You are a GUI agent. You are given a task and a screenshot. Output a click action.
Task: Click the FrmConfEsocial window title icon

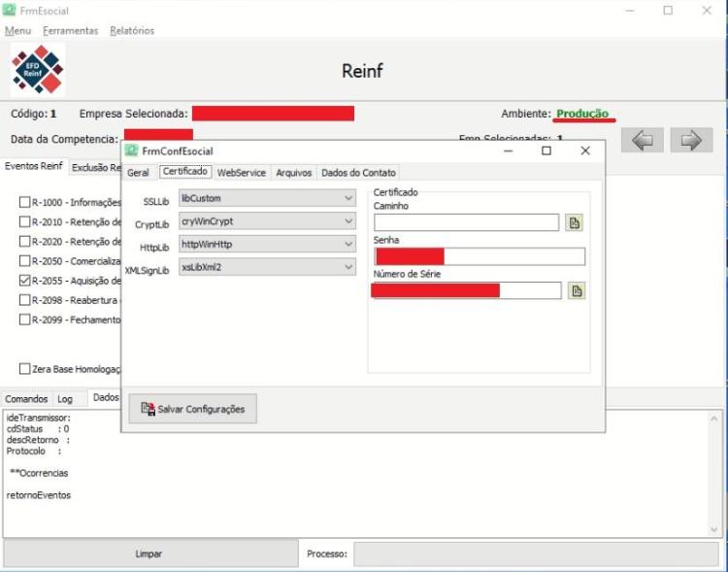(132, 151)
